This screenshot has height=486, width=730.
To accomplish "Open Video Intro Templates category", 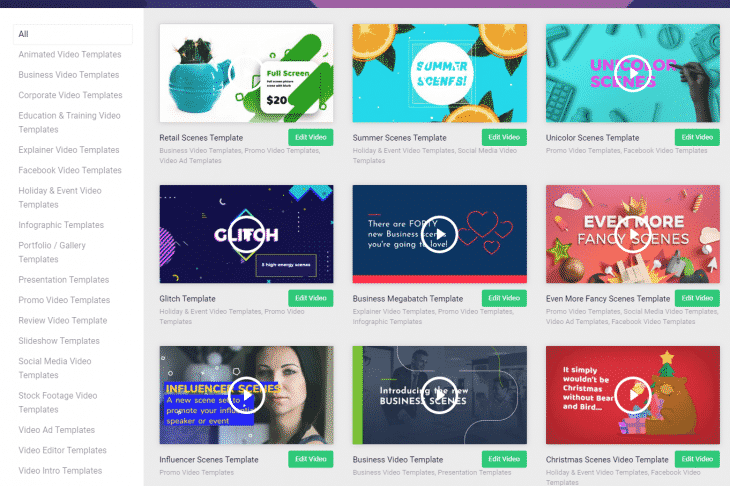I will coord(60,471).
